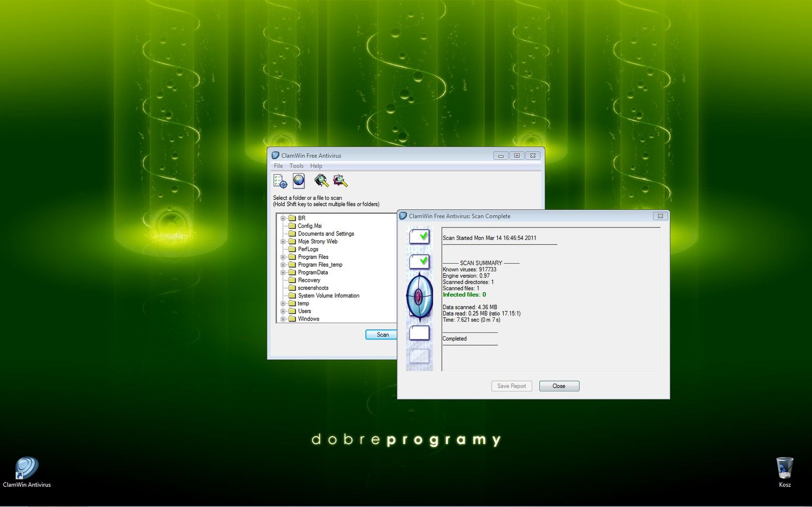The width and height of the screenshot is (812, 507).
Task: Expand the temp folder node
Action: [283, 303]
